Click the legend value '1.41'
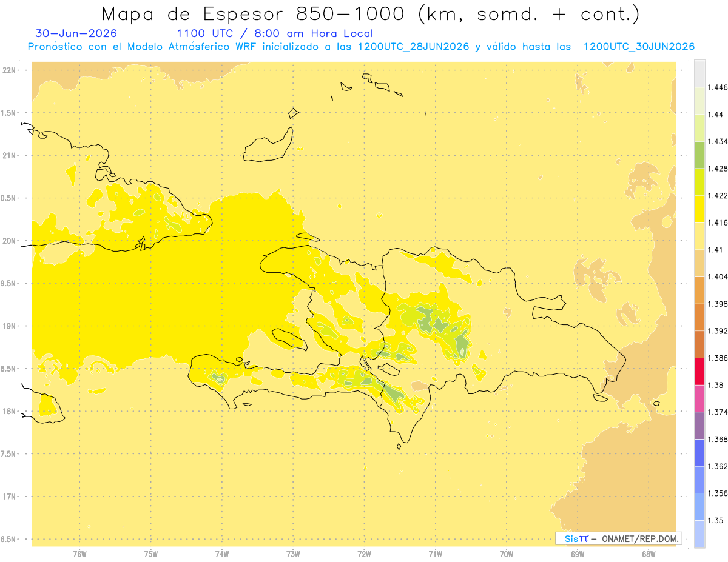The image size is (728, 562). coord(716,250)
